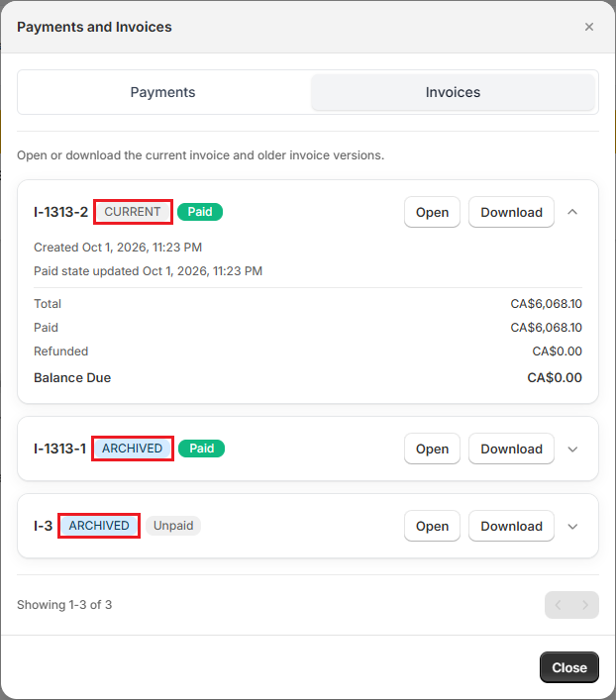Select the Invoices tab
The height and width of the screenshot is (700, 616).
pos(453,92)
